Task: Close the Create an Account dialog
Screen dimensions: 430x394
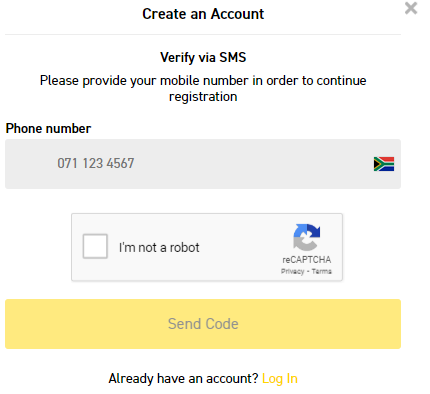Action: [411, 8]
